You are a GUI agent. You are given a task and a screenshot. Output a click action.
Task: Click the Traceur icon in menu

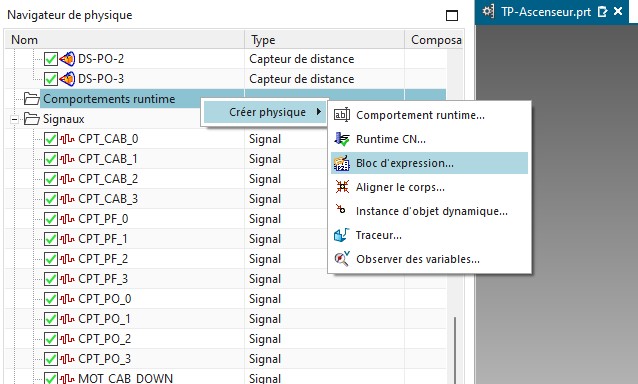click(341, 235)
